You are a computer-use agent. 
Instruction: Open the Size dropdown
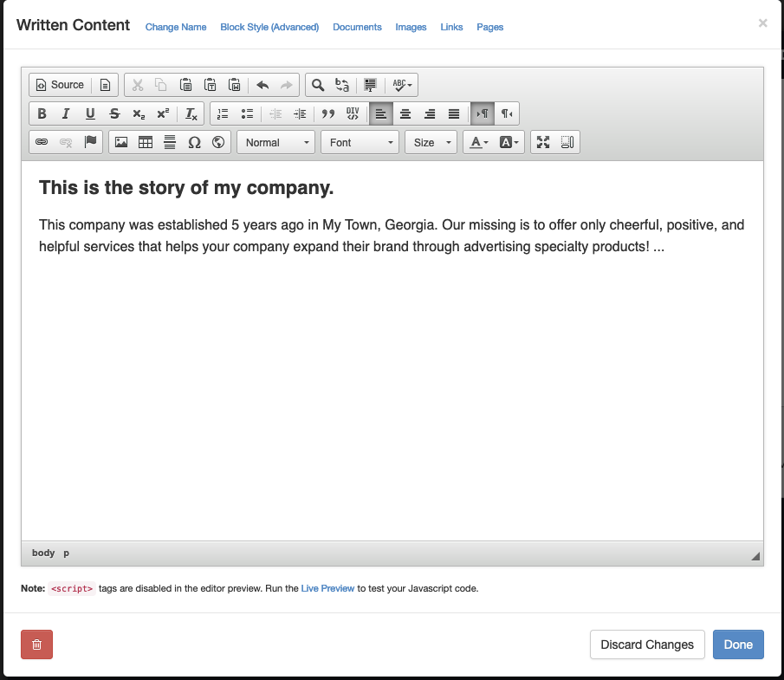431,143
